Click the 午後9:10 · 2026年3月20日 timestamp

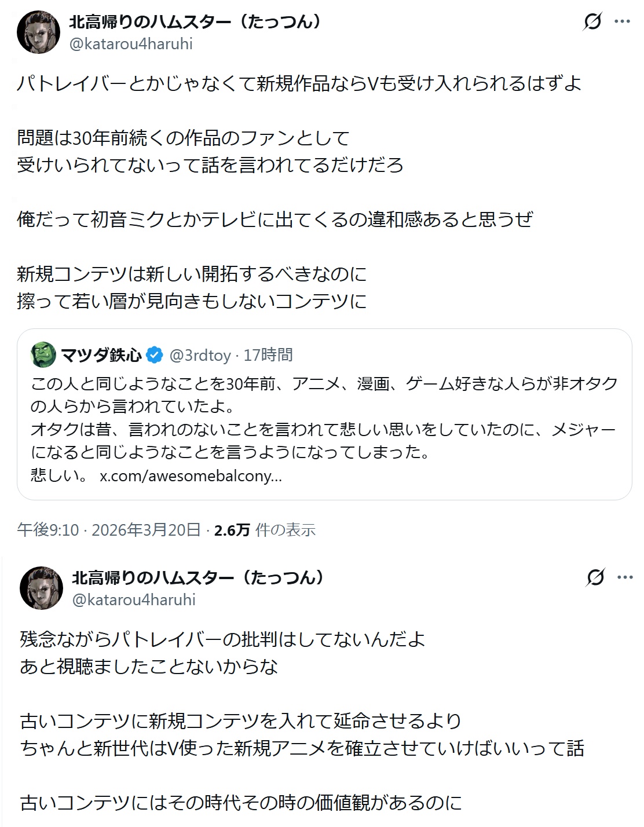pos(109,530)
